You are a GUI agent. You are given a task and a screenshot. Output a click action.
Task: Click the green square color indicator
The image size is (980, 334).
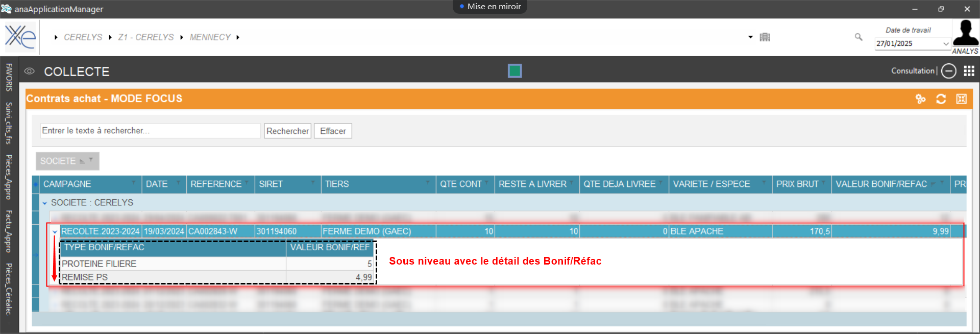point(514,71)
